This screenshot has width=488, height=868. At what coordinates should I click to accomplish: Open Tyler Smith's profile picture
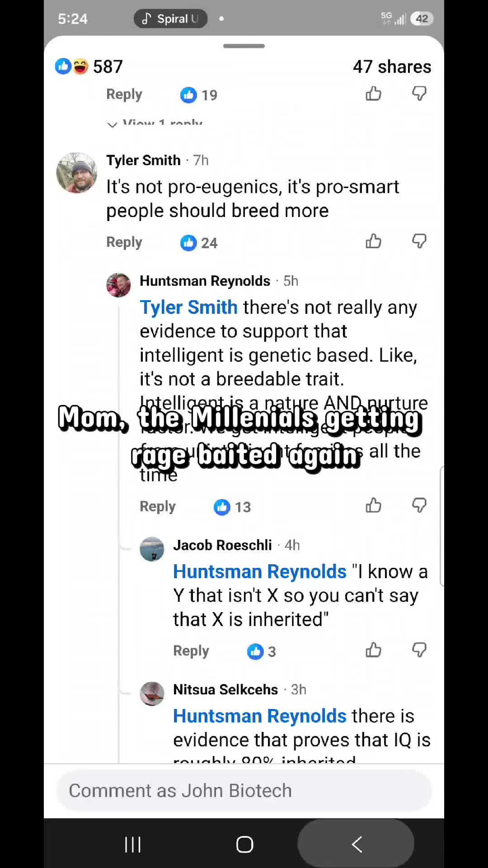[77, 173]
